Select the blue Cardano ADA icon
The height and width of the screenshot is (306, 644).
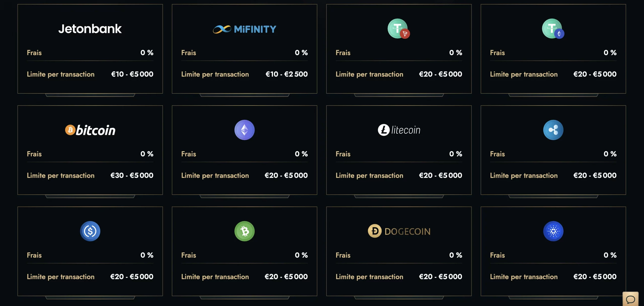[553, 231]
